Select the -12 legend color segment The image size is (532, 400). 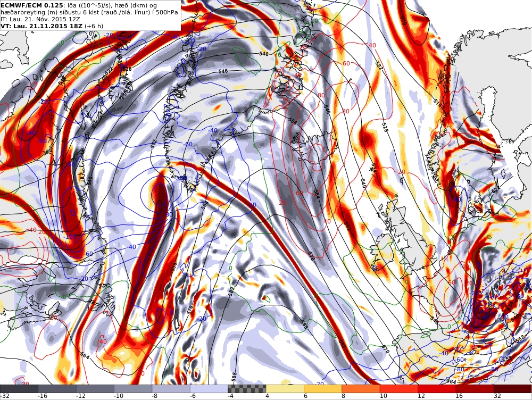tap(95, 389)
